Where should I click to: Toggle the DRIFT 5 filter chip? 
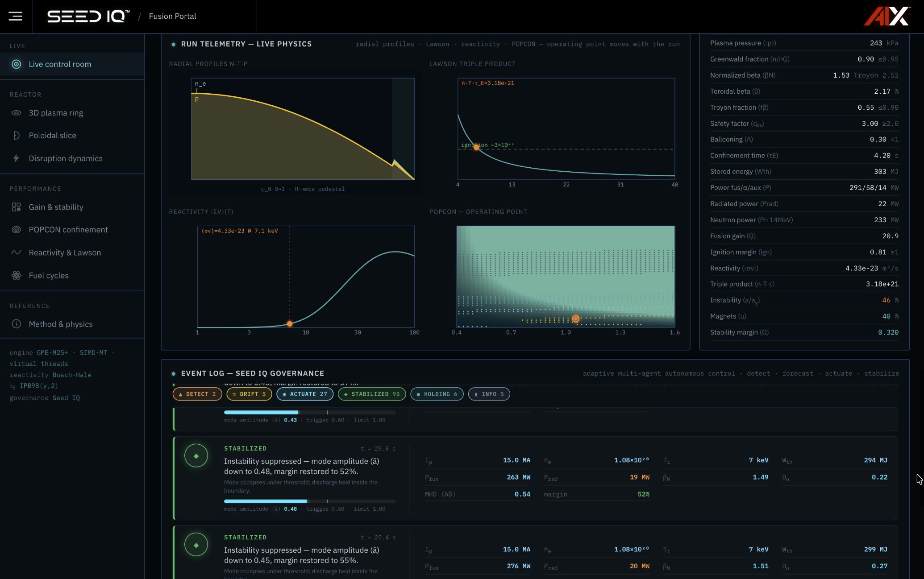pos(249,394)
